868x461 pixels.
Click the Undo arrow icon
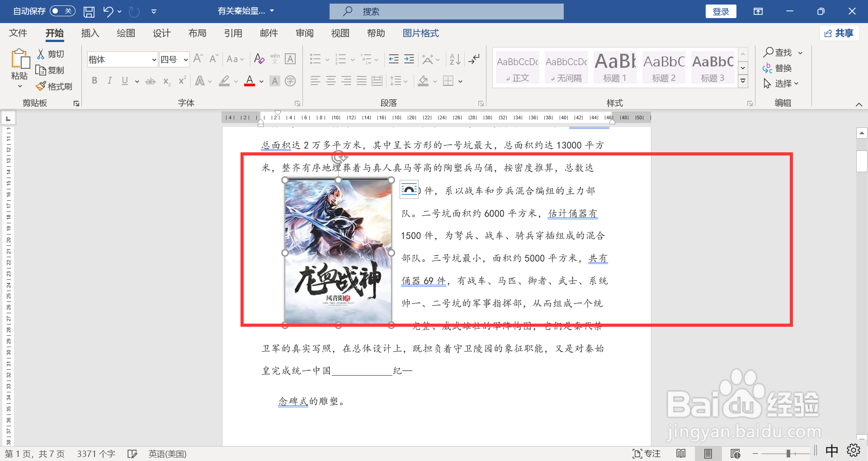108,11
